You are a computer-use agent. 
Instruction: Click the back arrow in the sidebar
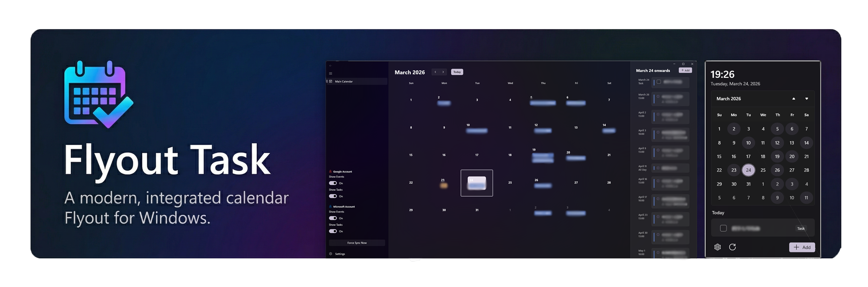(331, 66)
